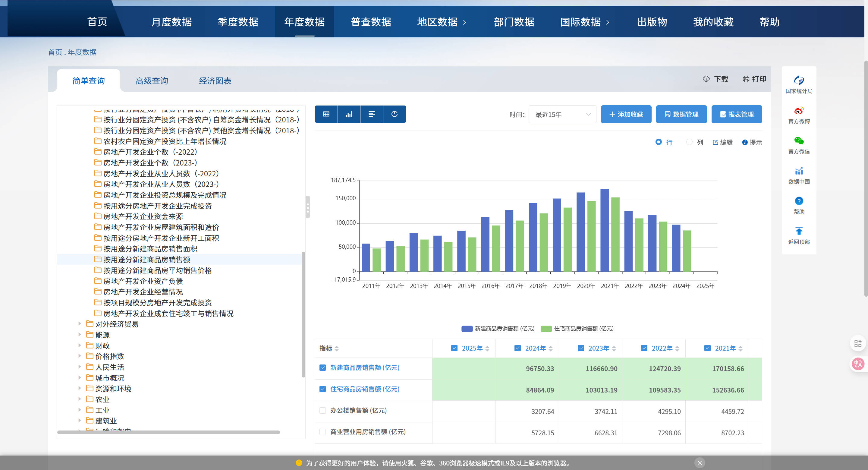Toggle the blue 新建商品房销售额 legend swatch
Viewport: 868px width, 470px height.
pyautogui.click(x=467, y=328)
